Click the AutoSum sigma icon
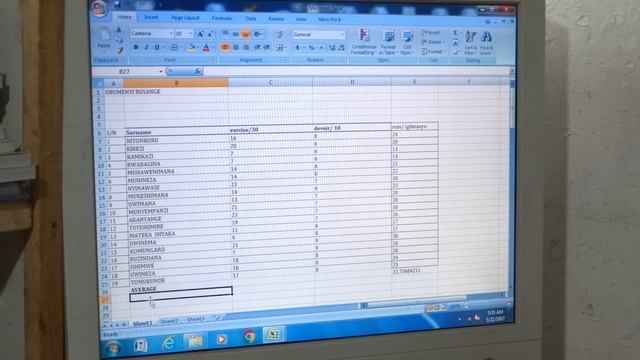 456,33
